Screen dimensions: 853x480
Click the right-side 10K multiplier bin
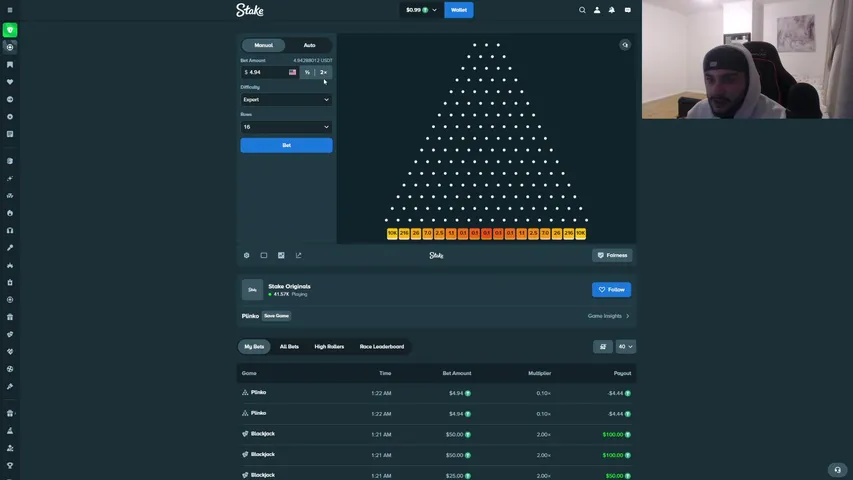coord(580,233)
